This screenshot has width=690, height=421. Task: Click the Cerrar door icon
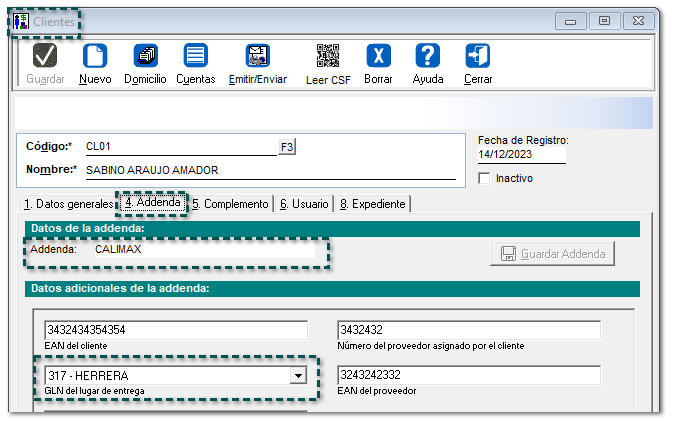(x=478, y=57)
